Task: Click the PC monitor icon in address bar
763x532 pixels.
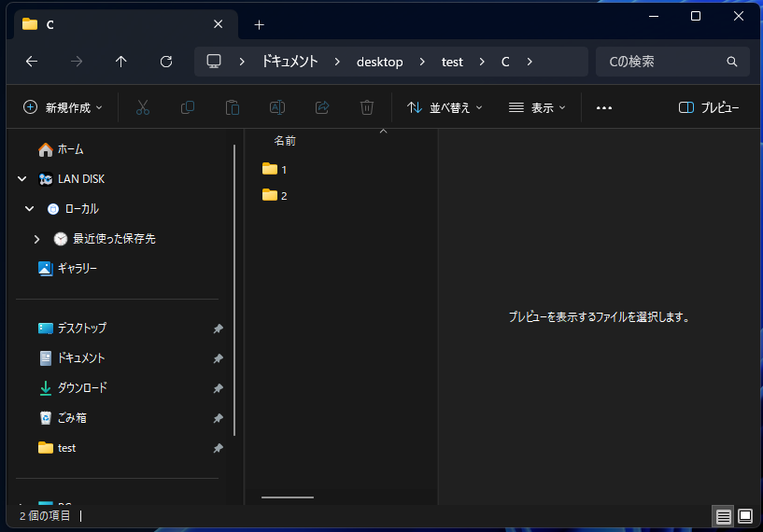Action: click(214, 62)
